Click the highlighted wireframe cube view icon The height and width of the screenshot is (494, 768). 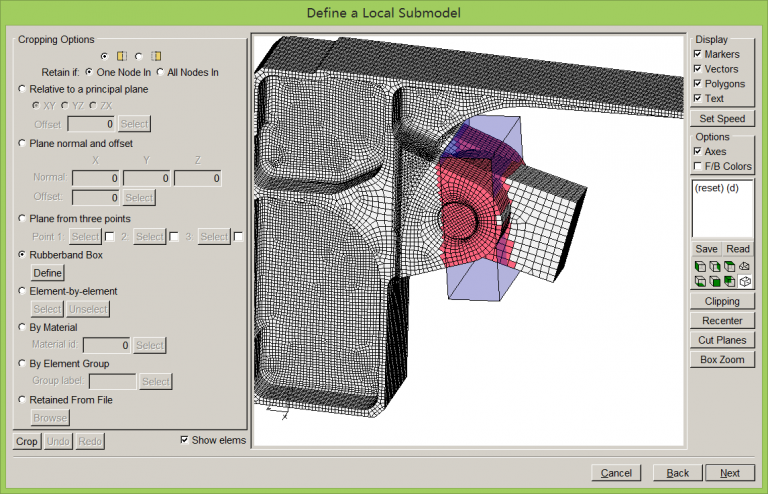[744, 282]
